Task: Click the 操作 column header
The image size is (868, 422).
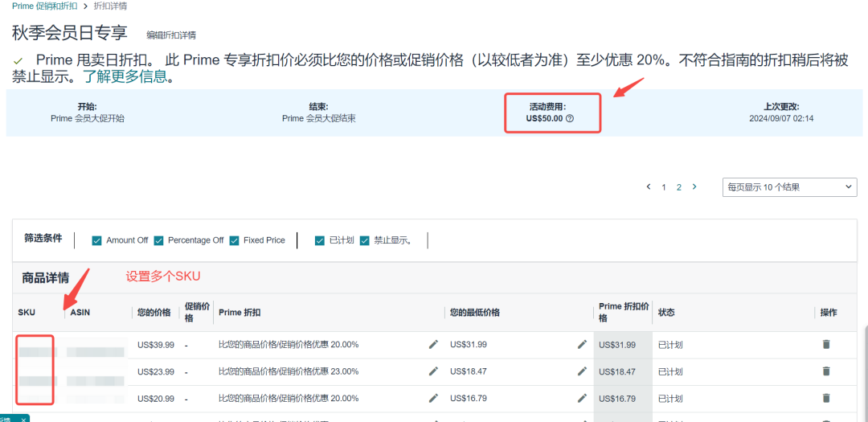Action: pos(829,313)
